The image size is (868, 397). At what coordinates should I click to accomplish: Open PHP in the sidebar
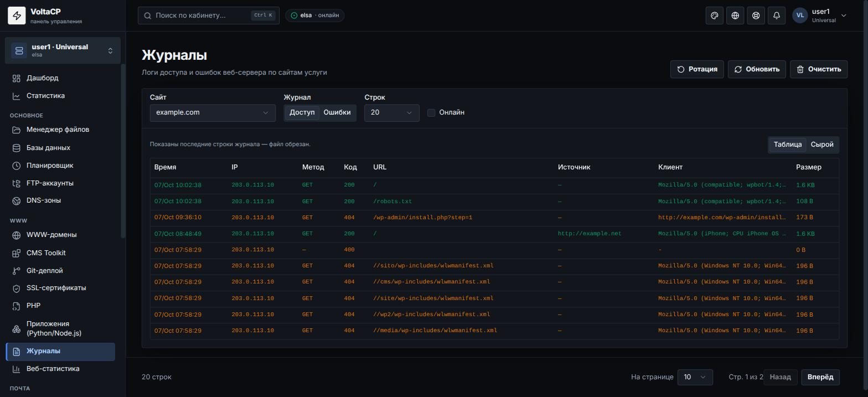pyautogui.click(x=60, y=306)
